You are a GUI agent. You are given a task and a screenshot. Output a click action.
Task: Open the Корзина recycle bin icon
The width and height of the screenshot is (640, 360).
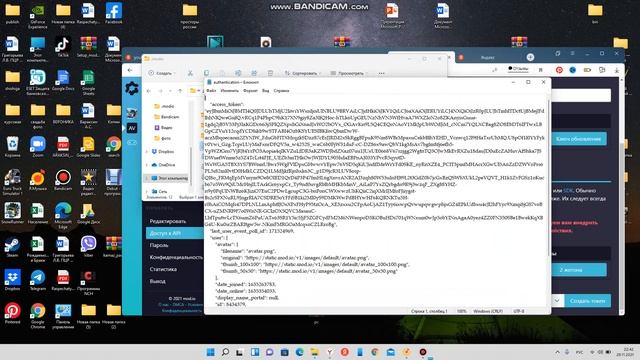click(12, 147)
